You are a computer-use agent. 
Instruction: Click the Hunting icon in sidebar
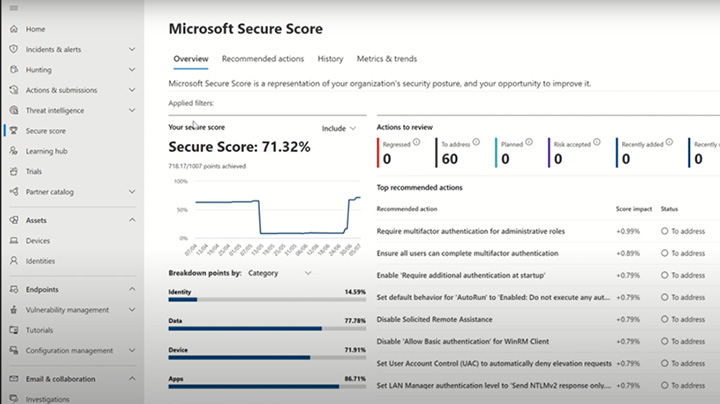(13, 70)
